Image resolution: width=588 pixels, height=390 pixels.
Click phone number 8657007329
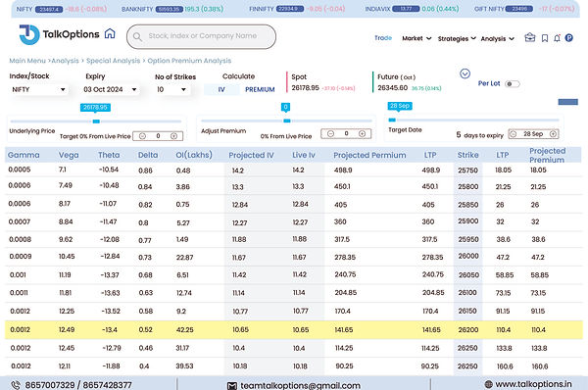[50, 385]
